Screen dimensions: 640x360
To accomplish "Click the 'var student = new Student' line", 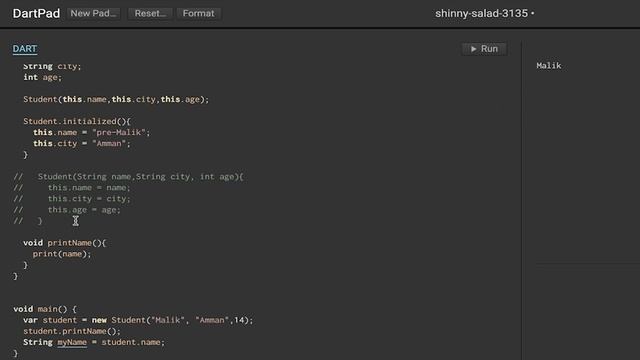I will tap(138, 320).
